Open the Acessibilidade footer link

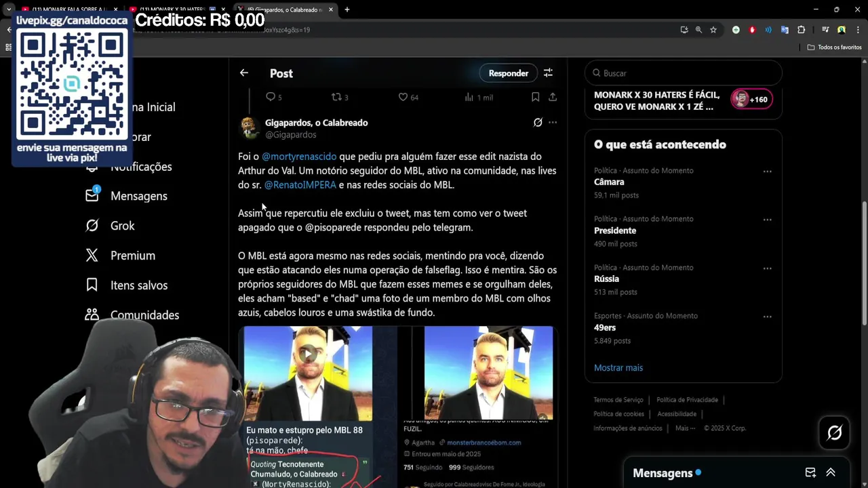pyautogui.click(x=677, y=414)
